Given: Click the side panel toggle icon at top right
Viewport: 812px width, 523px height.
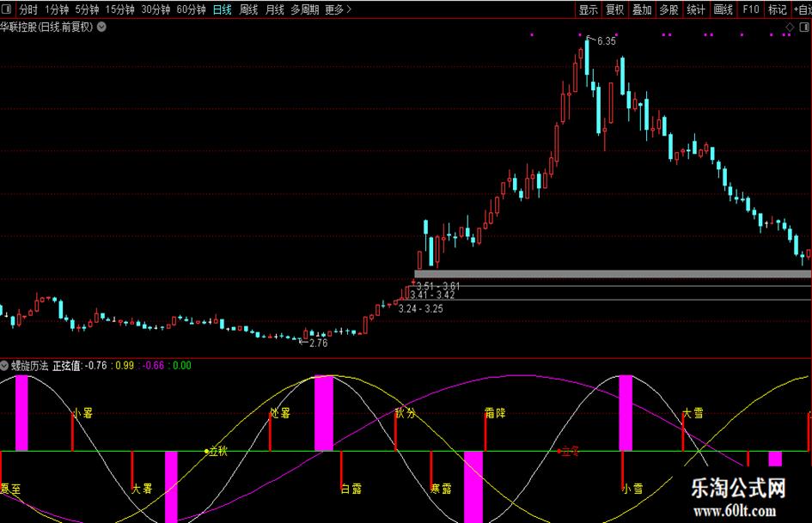Looking at the screenshot, I should coord(804,27).
